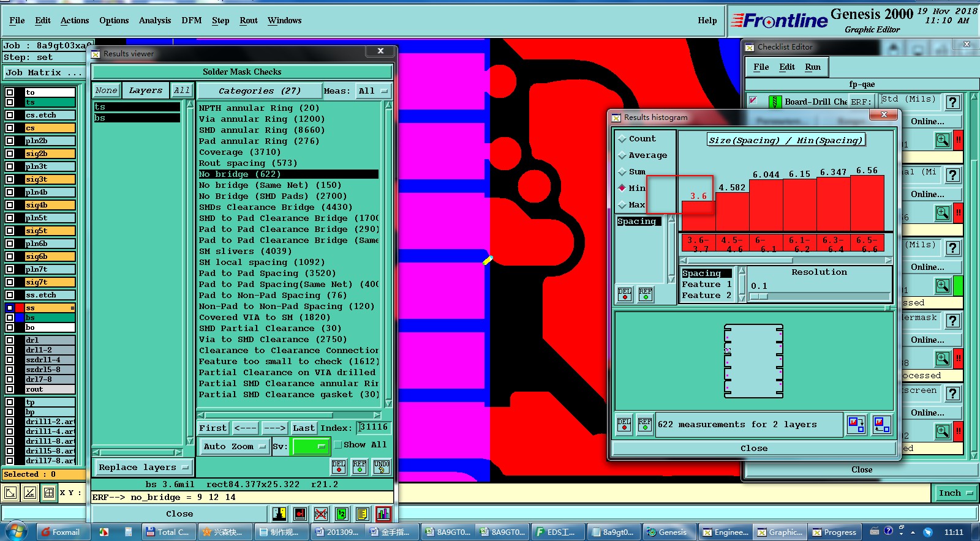Toggle checkbox for Board-Drill Check item
This screenshot has width=980, height=541.
tap(753, 100)
